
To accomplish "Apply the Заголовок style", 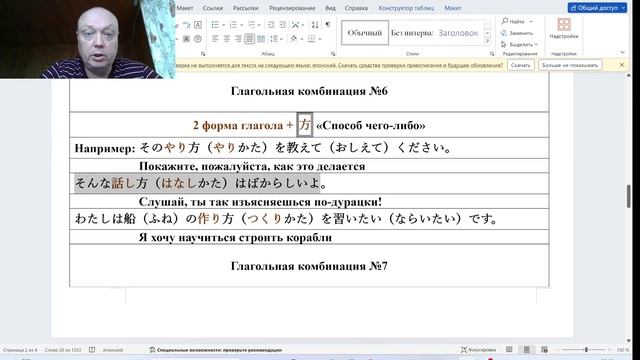I will point(458,33).
